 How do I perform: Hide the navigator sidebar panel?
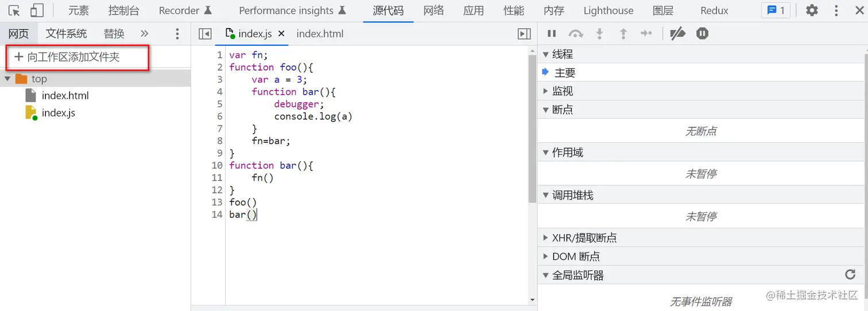tap(205, 34)
